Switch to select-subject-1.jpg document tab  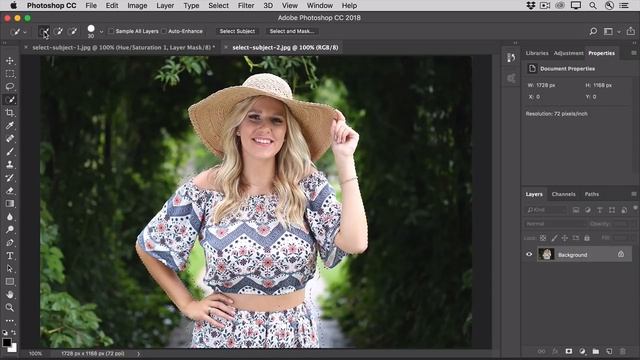coord(124,47)
